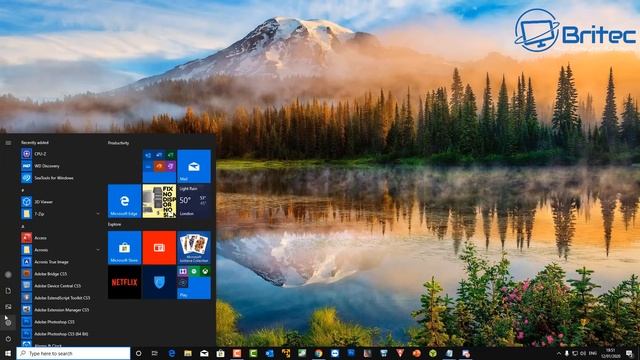Open Google Chrome from taskbar
640x360 pixels.
click(x=318, y=353)
